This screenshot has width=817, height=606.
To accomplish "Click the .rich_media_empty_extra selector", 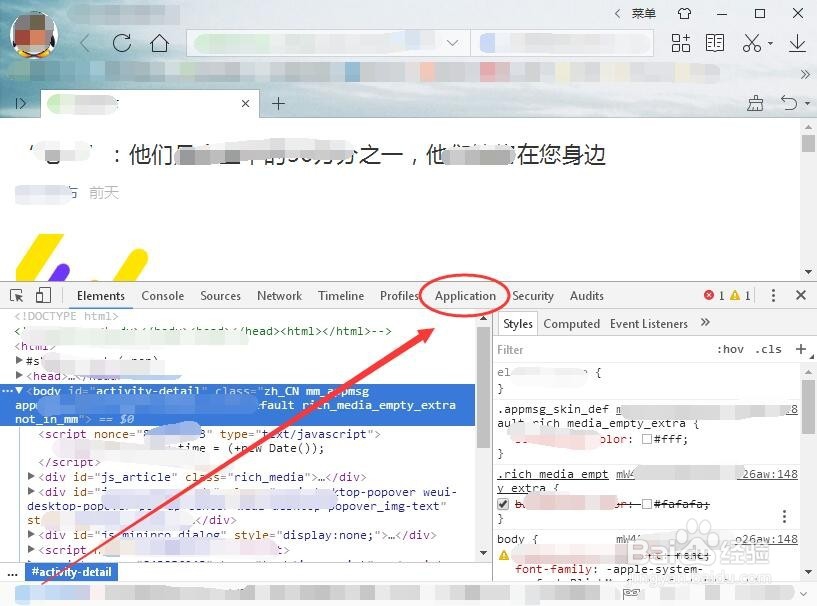I will [x=552, y=481].
